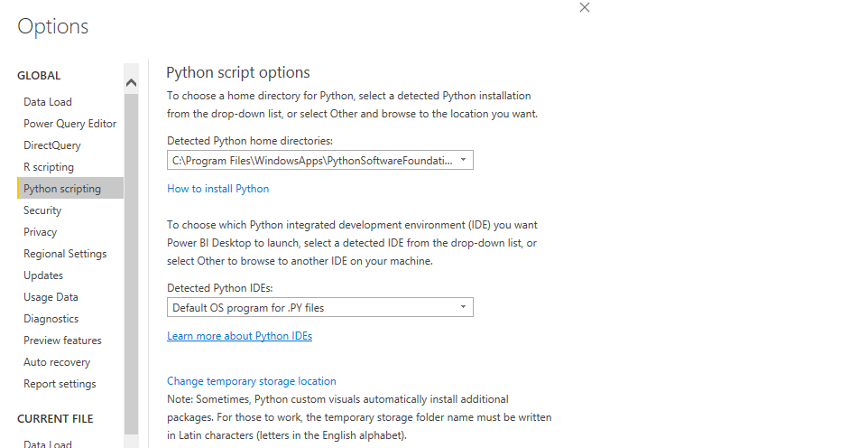Close the Options dialog with the X
The image size is (868, 448).
point(585,7)
